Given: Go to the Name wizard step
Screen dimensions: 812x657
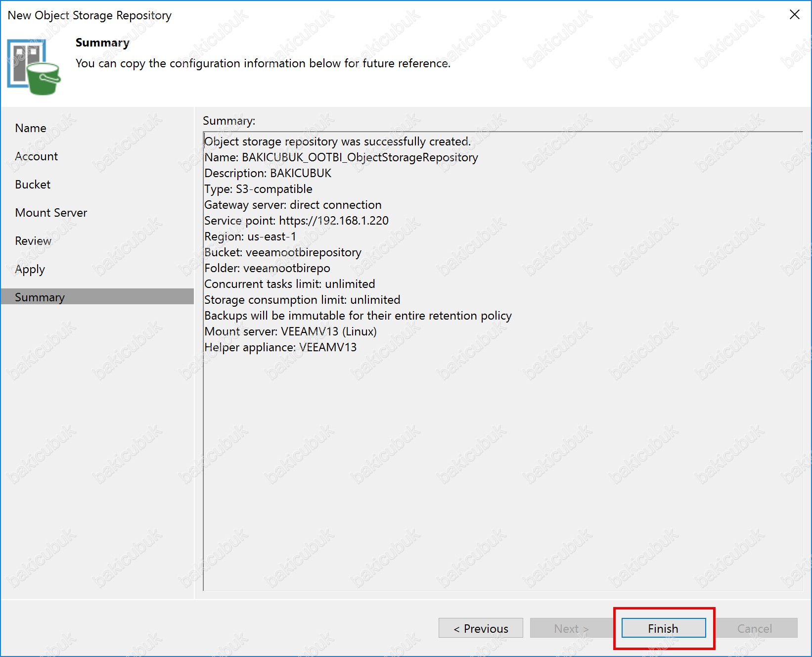Looking at the screenshot, I should [x=31, y=128].
